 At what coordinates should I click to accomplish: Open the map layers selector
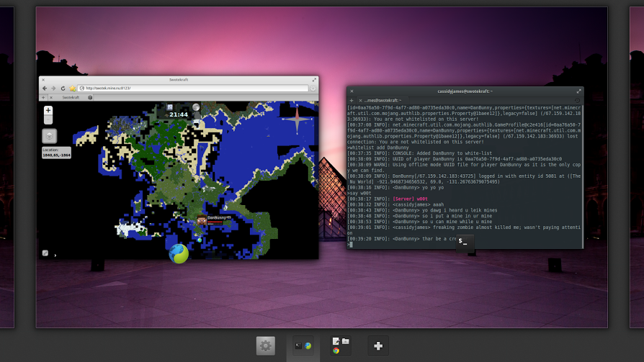point(49,136)
